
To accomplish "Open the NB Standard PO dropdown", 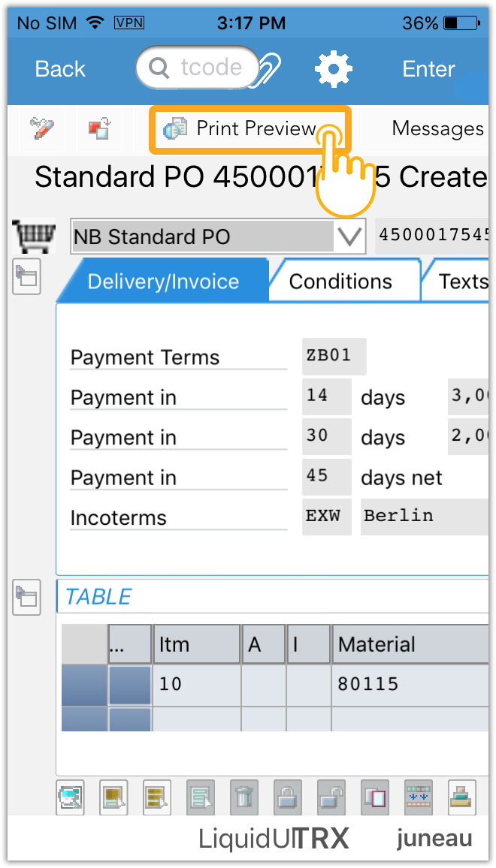I will [x=349, y=237].
